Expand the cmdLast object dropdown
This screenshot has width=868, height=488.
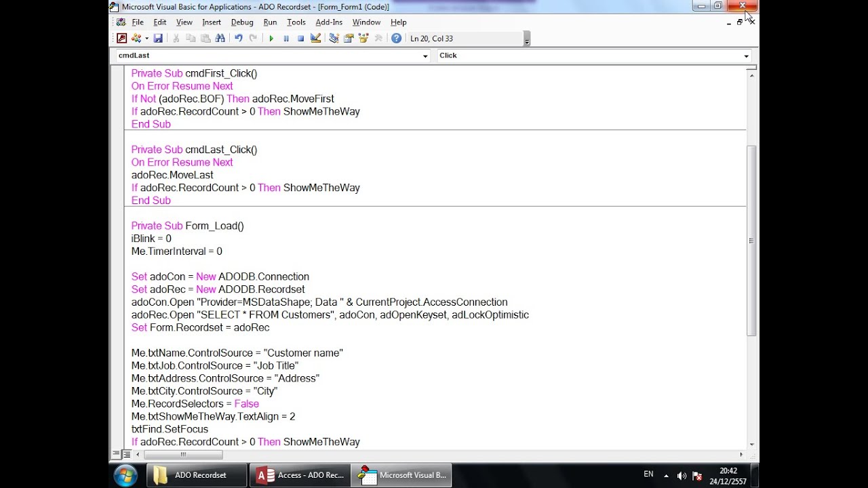(425, 56)
